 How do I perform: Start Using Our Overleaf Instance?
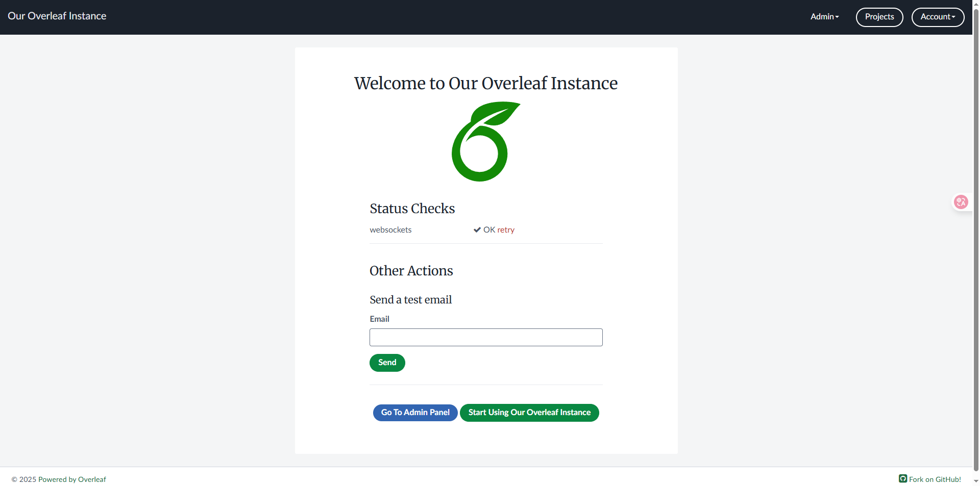tap(529, 413)
